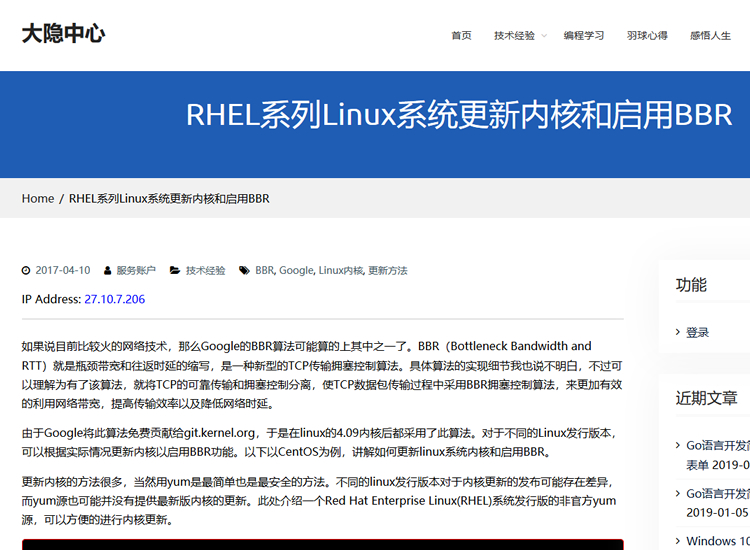Go to 首页 in the navigation menu
The width and height of the screenshot is (750, 550).
[x=461, y=35]
